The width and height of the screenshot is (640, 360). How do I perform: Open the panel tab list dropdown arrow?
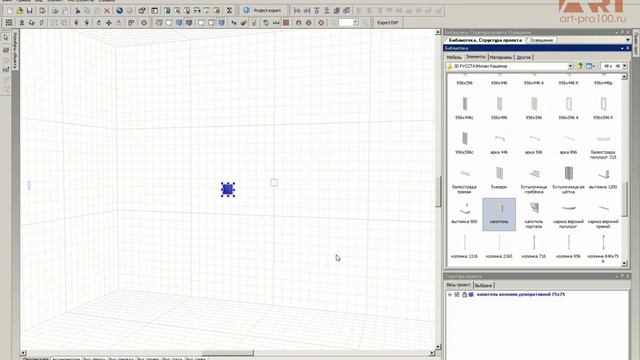coord(627,40)
